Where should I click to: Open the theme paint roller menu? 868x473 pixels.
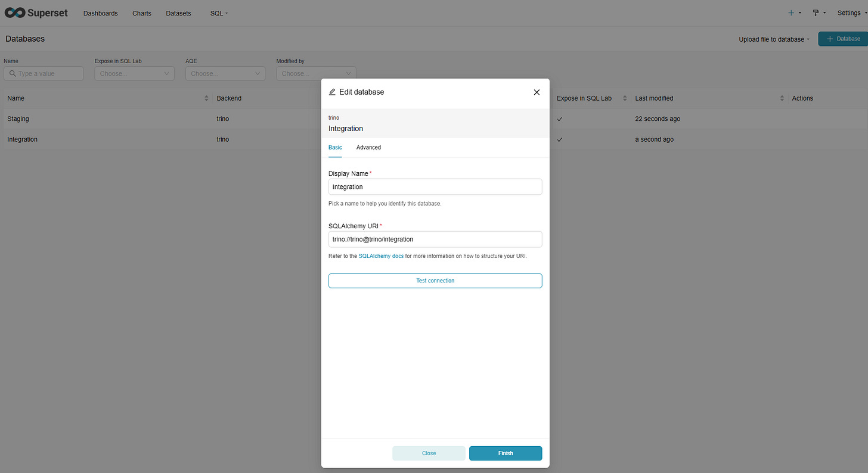point(819,13)
